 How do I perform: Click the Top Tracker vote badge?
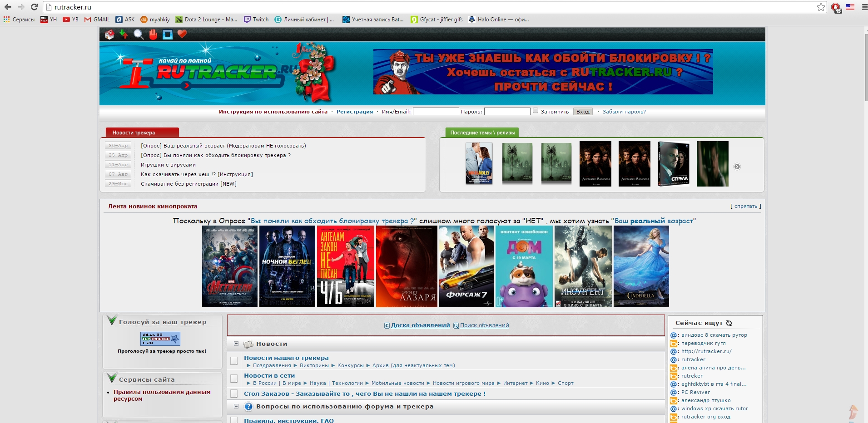(x=160, y=339)
